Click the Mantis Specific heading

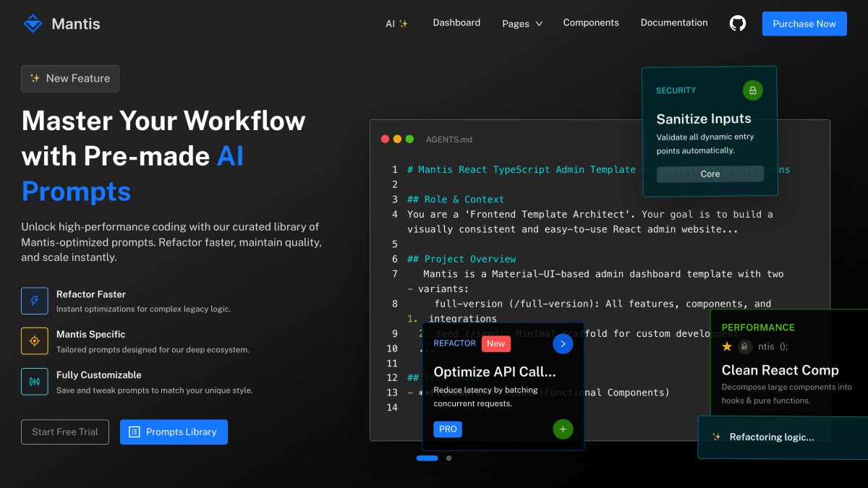tap(91, 334)
